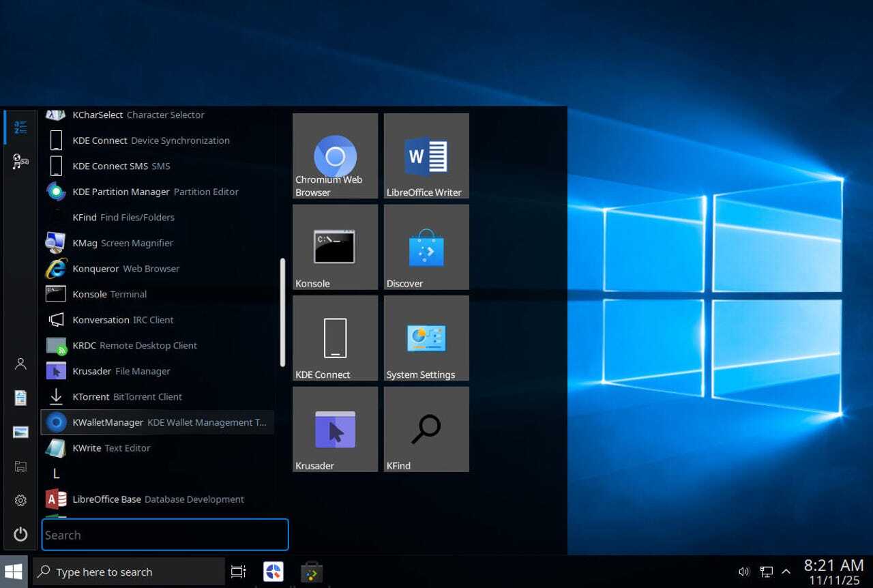Focus the taskbar 'Type here to search' box
The height and width of the screenshot is (588, 873).
click(x=129, y=572)
